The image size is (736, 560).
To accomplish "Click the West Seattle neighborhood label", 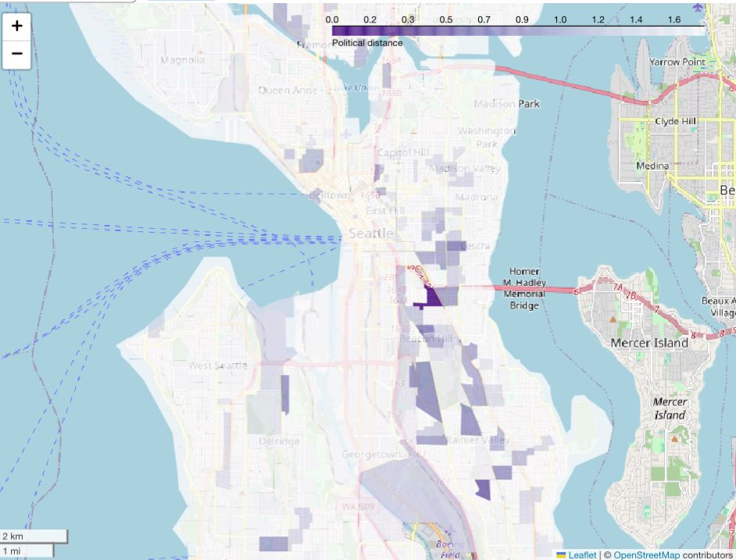I will point(218,366).
